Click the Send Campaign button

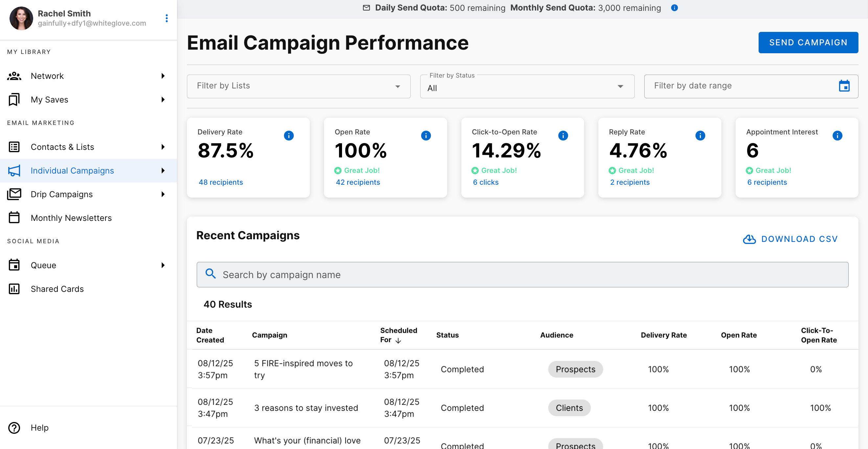click(x=808, y=42)
